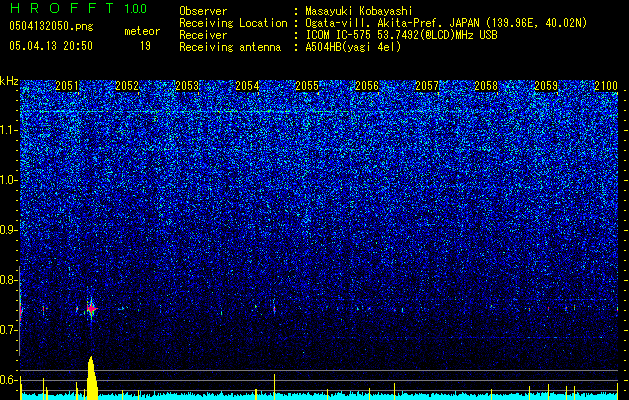
Task: Click the 0.8 kHz axis label
Action: [9, 280]
